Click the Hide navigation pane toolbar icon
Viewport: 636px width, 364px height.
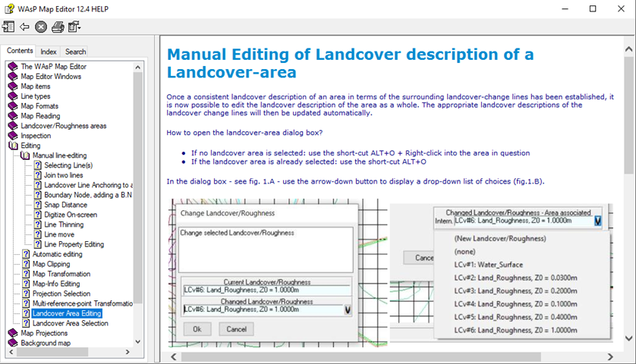(8, 27)
